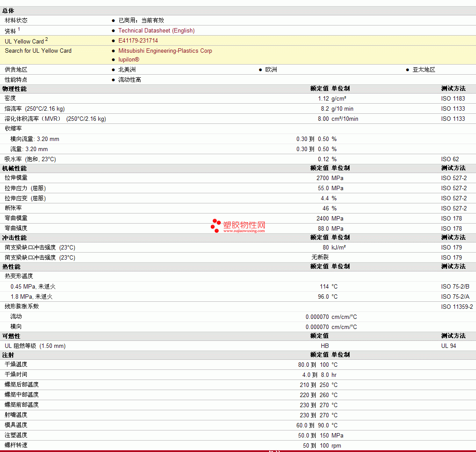Click the 溶化体积流率 (MVR) row label
This screenshot has height=452, width=476.
55,119
